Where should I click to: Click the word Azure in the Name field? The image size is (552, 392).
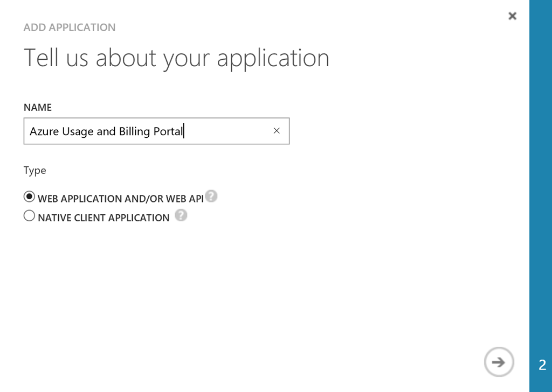(x=44, y=131)
